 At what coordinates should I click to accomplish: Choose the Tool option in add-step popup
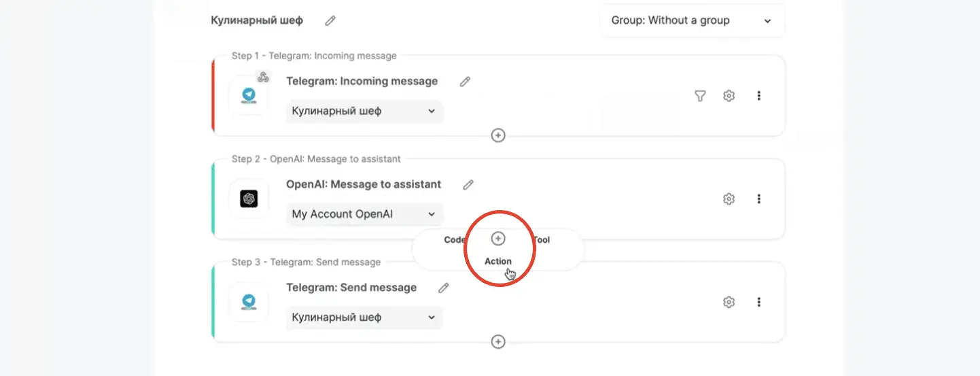(542, 239)
